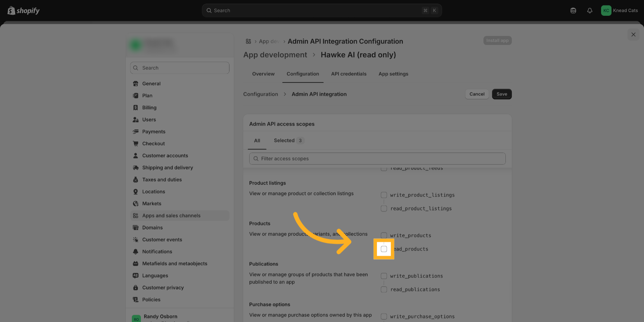This screenshot has height=322, width=644.
Task: Toggle the read_product_listings checkbox
Action: (384, 208)
